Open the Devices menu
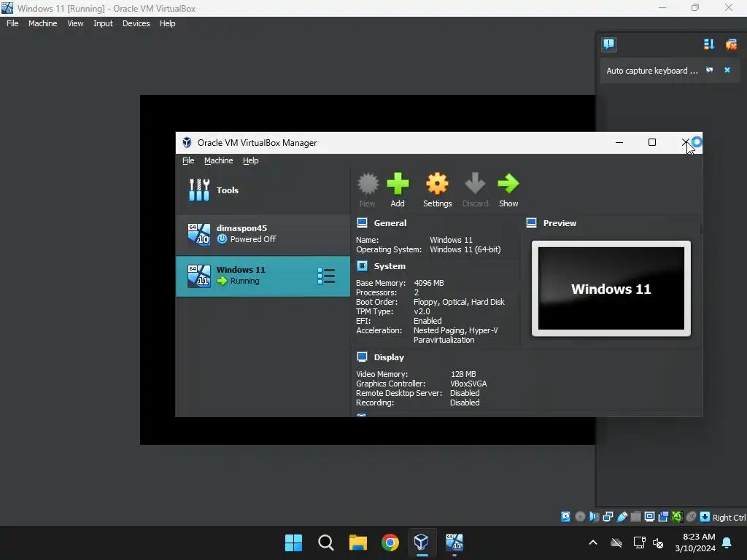This screenshot has width=747, height=560. (136, 23)
